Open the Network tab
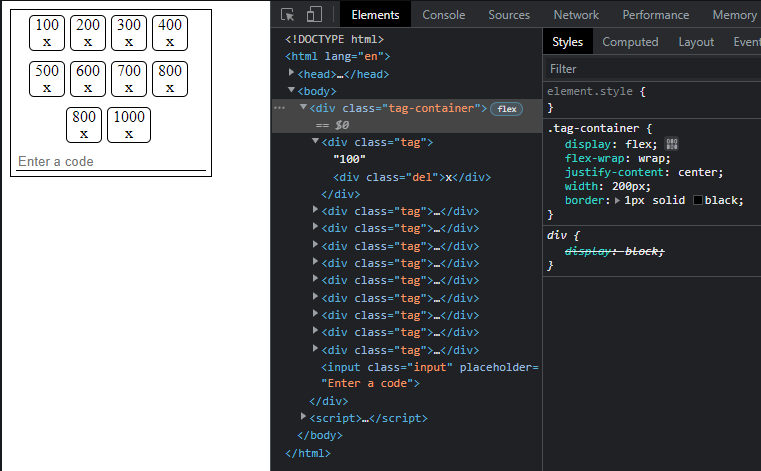This screenshot has width=761, height=471. coord(576,15)
